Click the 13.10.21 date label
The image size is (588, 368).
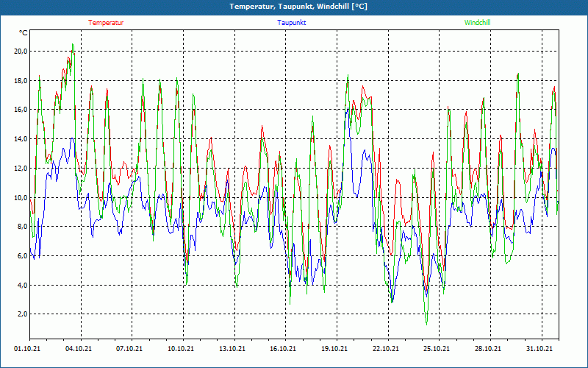tap(232, 349)
